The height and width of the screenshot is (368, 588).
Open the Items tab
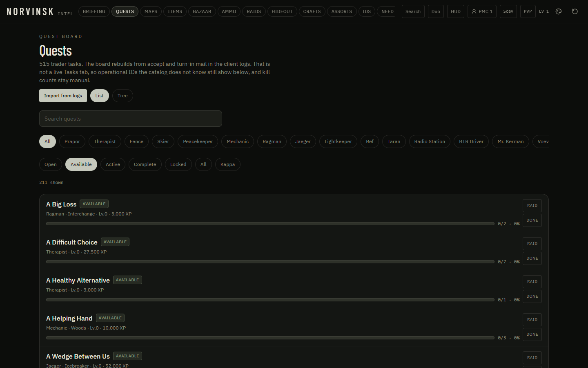[175, 11]
